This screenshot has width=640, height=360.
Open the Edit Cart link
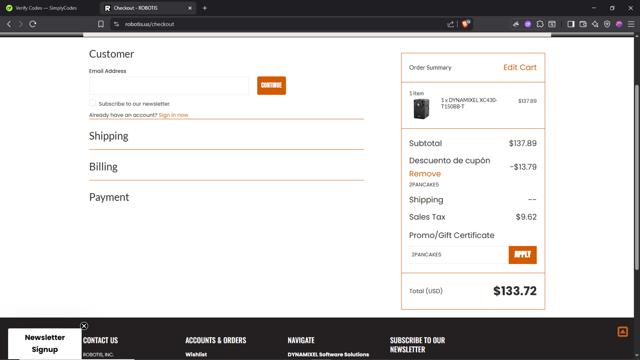tap(520, 67)
